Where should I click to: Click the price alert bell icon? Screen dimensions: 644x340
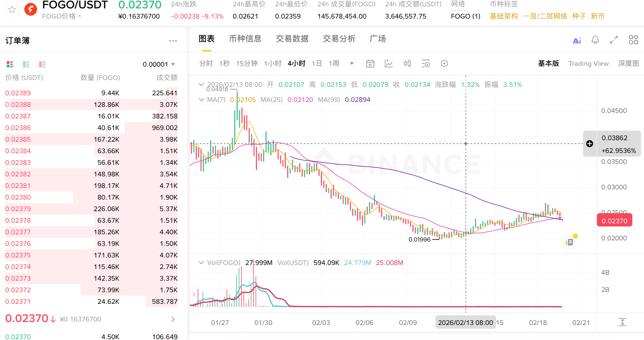coord(595,40)
